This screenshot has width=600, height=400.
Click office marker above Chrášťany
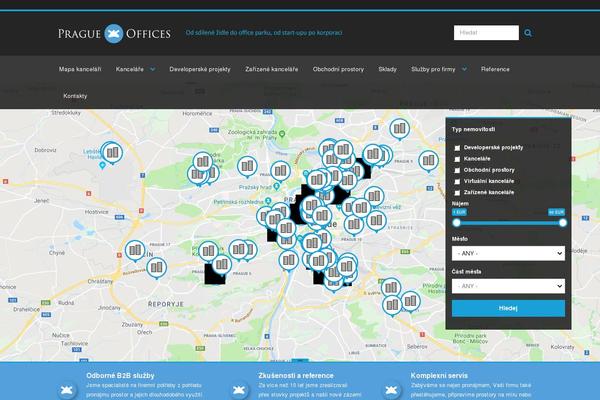pyautogui.click(x=157, y=267)
